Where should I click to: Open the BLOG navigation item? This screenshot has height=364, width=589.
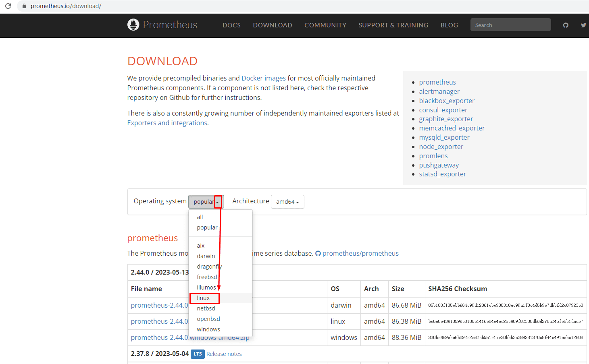(449, 25)
